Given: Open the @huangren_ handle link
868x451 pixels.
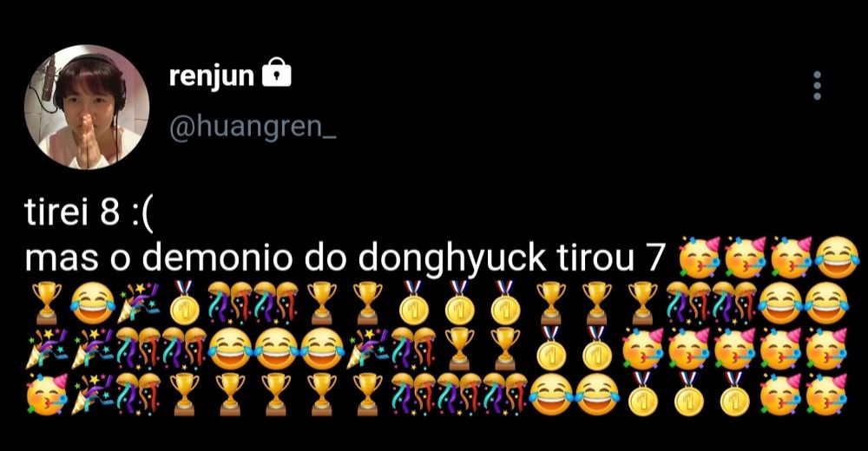Looking at the screenshot, I should click(x=253, y=127).
